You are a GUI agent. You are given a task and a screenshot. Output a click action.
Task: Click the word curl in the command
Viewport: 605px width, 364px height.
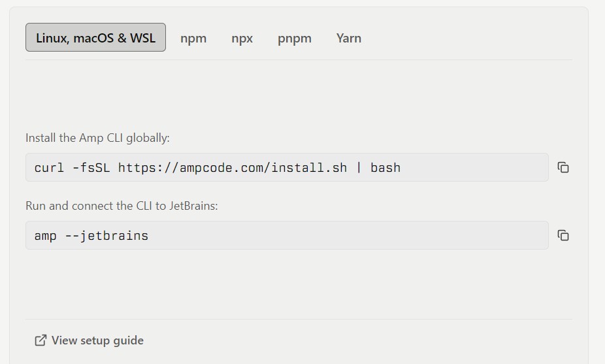pos(50,168)
